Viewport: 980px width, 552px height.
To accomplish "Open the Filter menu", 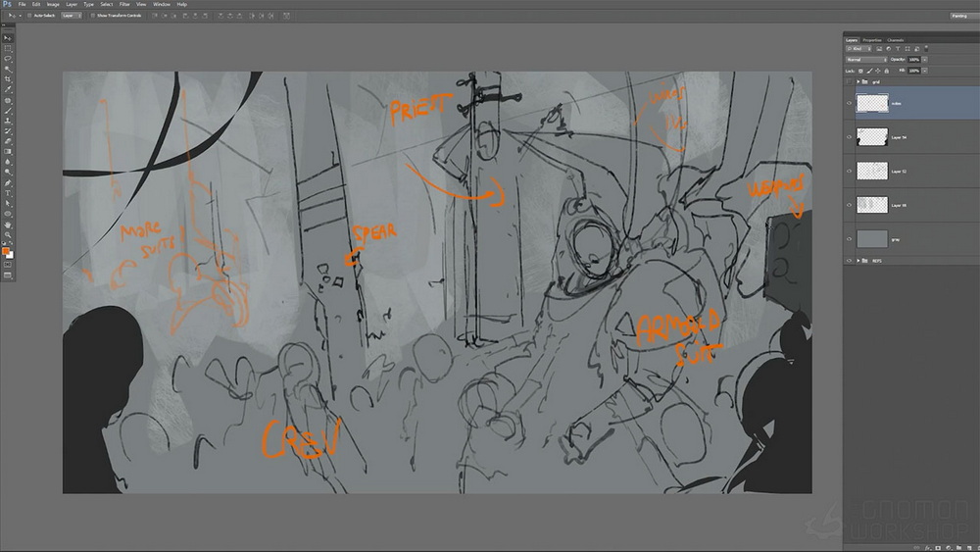I will [x=124, y=4].
